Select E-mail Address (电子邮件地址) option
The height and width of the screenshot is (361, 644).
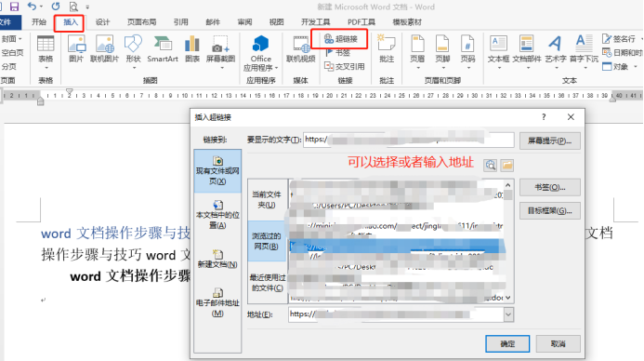pyautogui.click(x=217, y=302)
